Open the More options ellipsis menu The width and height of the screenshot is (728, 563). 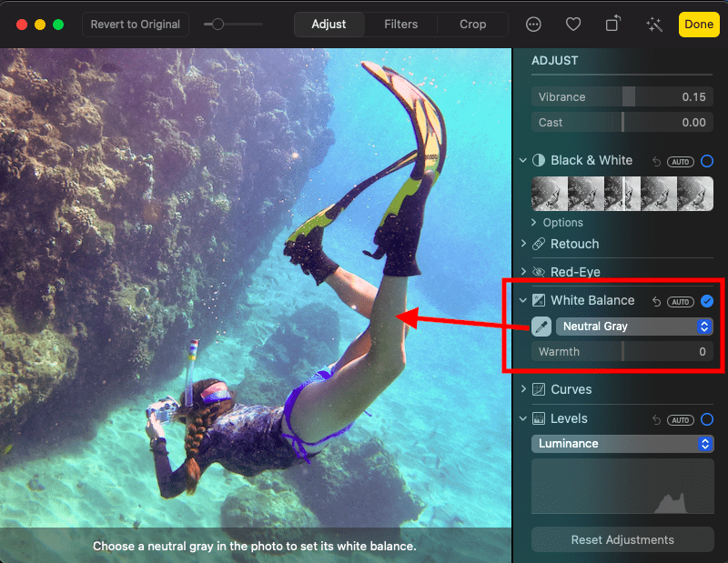533,25
